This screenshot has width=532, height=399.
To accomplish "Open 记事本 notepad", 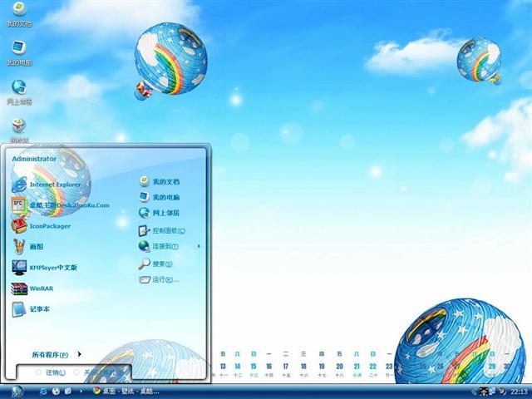I will [31, 309].
